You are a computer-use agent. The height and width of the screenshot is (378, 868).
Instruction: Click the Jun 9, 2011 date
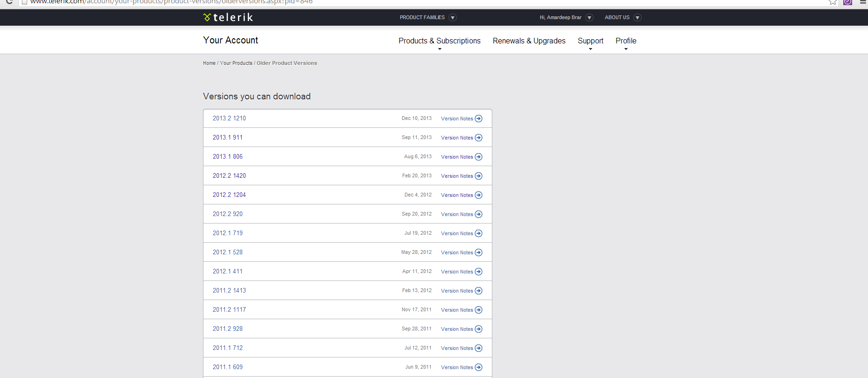pos(419,367)
